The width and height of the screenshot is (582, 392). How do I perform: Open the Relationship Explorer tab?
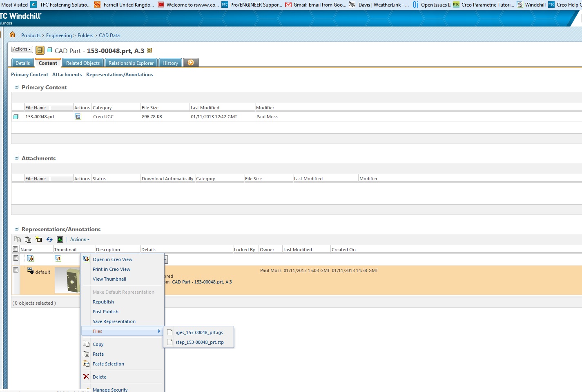[131, 63]
